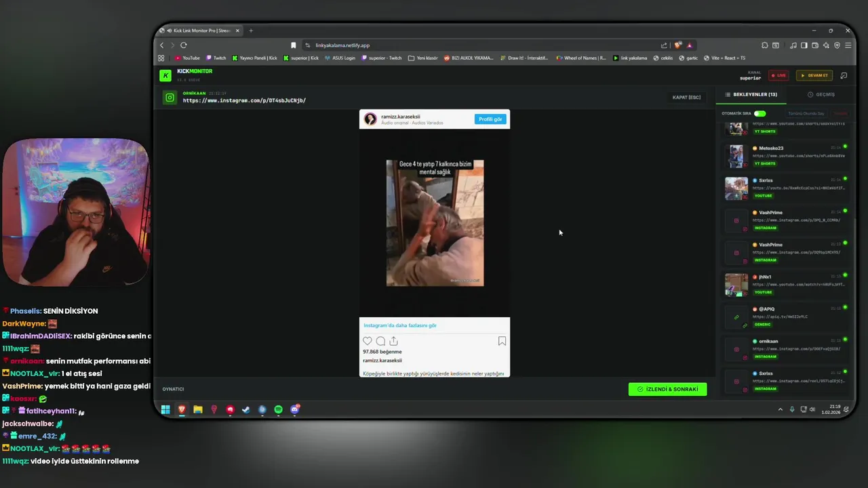The width and height of the screenshot is (868, 488).
Task: Click the share icon in address bar
Action: point(664,45)
